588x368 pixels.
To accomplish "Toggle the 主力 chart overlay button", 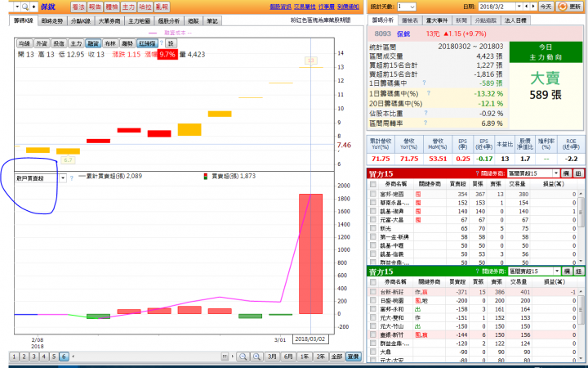I will click(x=76, y=43).
